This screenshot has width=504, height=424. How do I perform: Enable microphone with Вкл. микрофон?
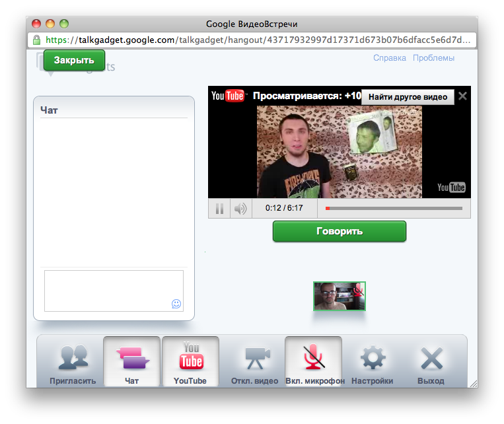314,362
